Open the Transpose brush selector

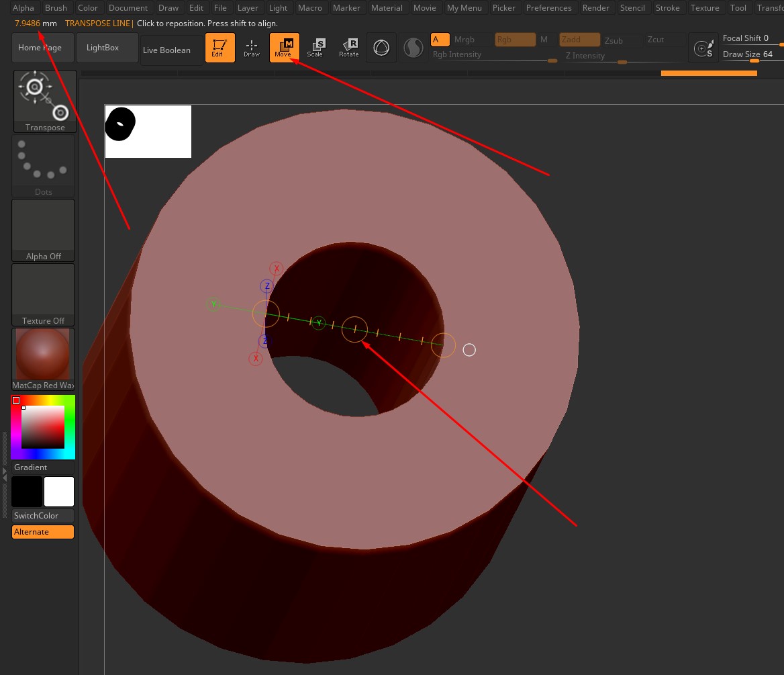[x=45, y=101]
